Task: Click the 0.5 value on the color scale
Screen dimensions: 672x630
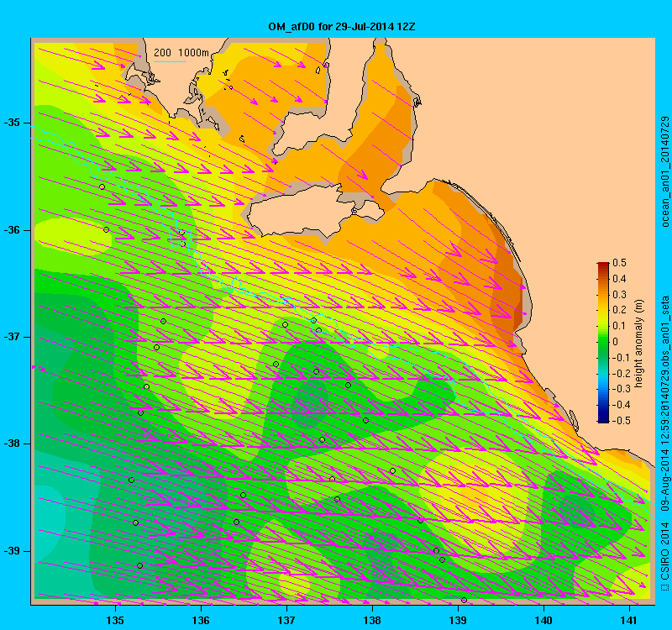Action: 620,263
